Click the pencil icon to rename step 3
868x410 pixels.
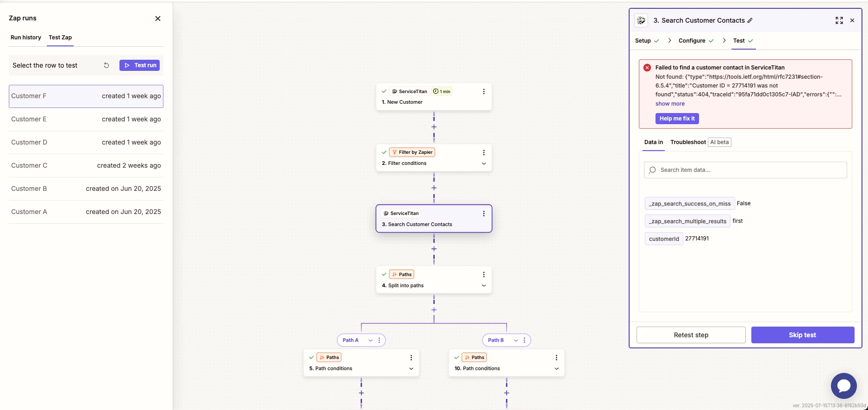click(x=750, y=20)
